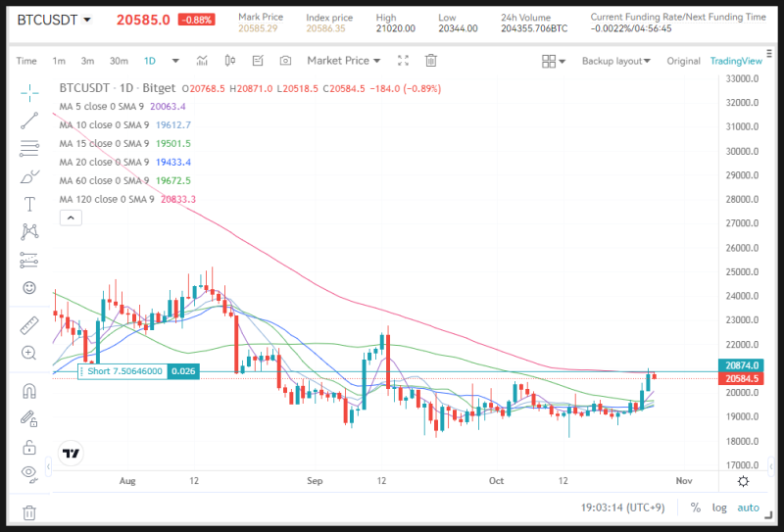Select the MA 120 close indicator legend
This screenshot has width=784, height=532.
pos(127,199)
